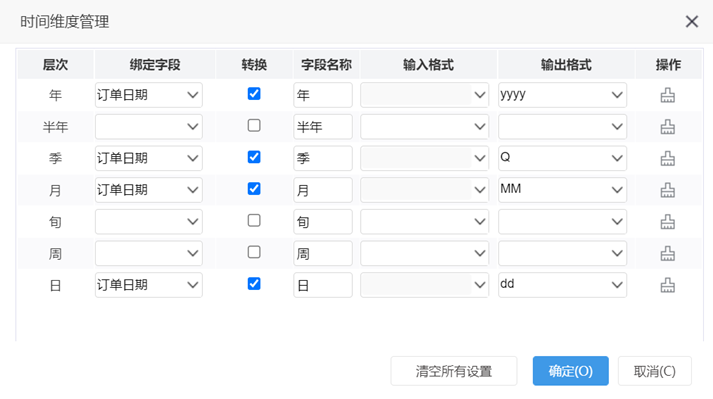Viewport: 713px width, 399px height.
Task: Edit the 字段名称 field containing 日
Action: pyautogui.click(x=323, y=285)
